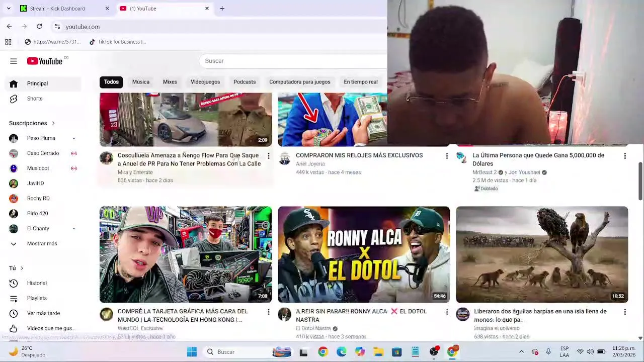This screenshot has width=644, height=362.
Task: Open options for águilas harpías video
Action: tap(625, 312)
